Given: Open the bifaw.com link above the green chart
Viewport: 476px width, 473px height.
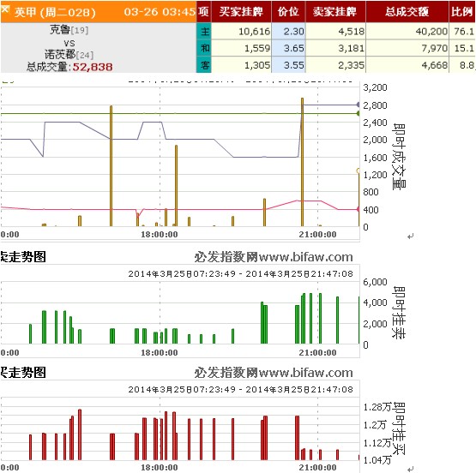Looking at the screenshot, I should [x=305, y=257].
